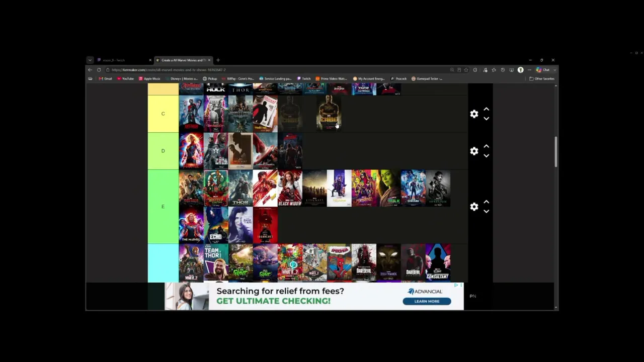
Task: Open settings gear for tier E
Action: click(x=474, y=207)
